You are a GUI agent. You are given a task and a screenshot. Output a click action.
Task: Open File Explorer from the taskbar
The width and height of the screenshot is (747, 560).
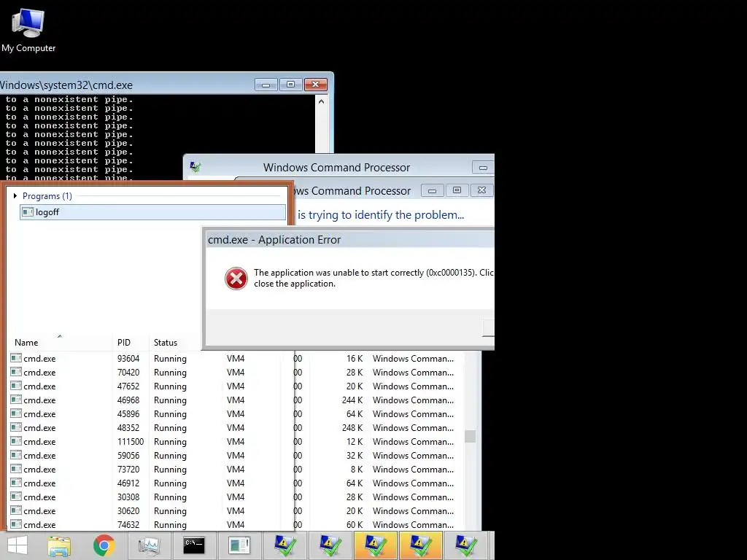(x=59, y=545)
